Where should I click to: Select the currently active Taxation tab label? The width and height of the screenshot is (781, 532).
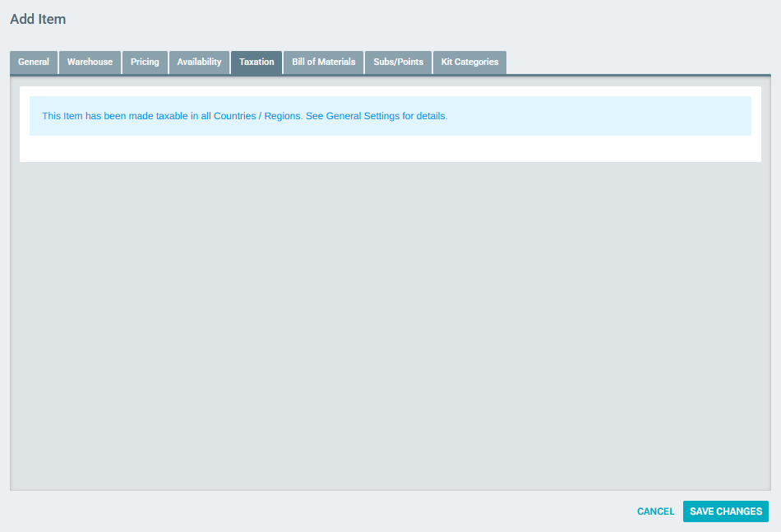256,62
